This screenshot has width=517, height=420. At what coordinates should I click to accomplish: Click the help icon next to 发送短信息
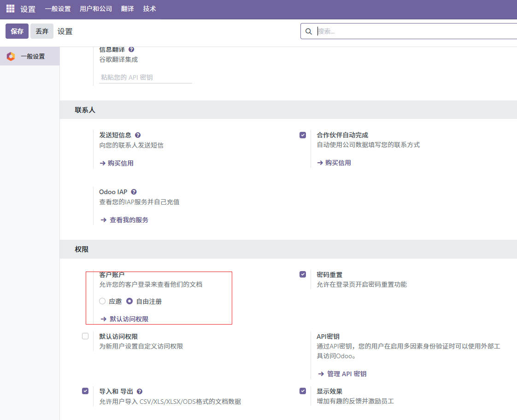(138, 135)
